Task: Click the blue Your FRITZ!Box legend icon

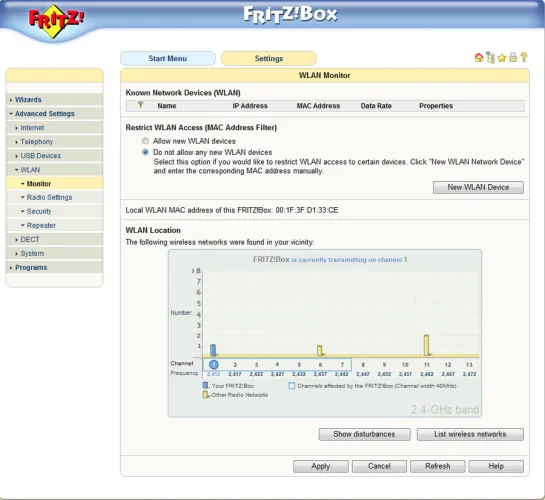Action: [x=205, y=385]
